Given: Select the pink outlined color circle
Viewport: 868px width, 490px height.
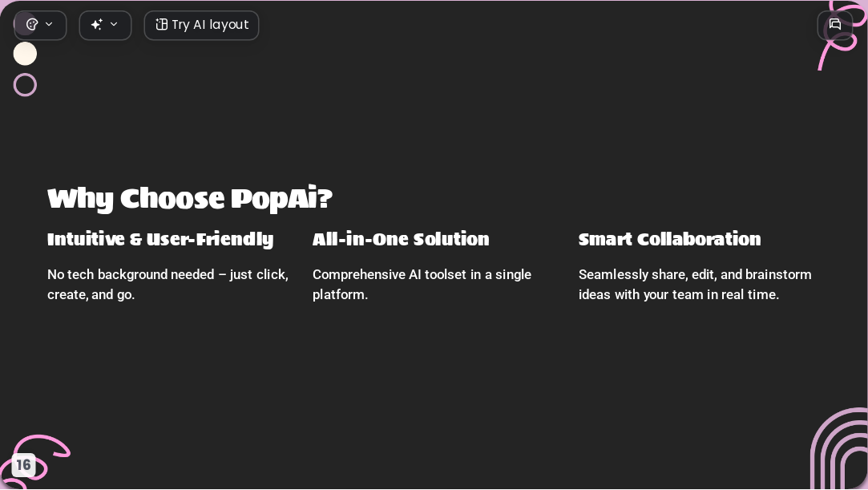Looking at the screenshot, I should (25, 85).
